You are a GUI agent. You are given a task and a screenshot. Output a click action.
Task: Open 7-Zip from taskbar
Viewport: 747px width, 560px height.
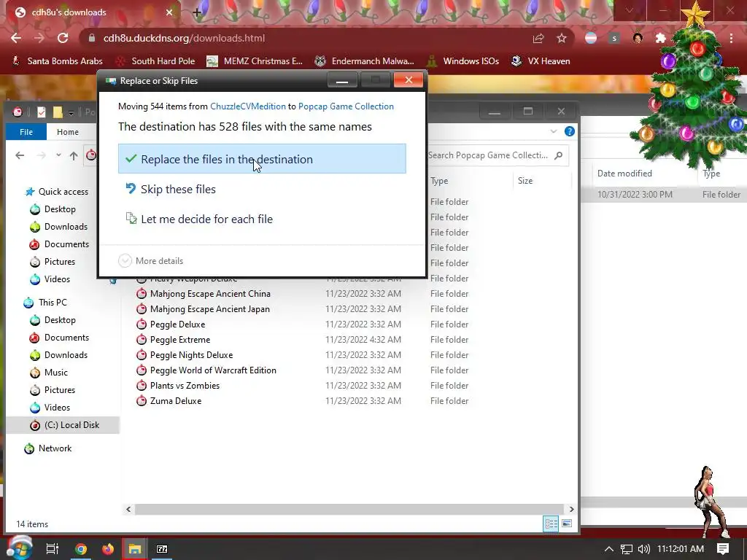pyautogui.click(x=162, y=549)
